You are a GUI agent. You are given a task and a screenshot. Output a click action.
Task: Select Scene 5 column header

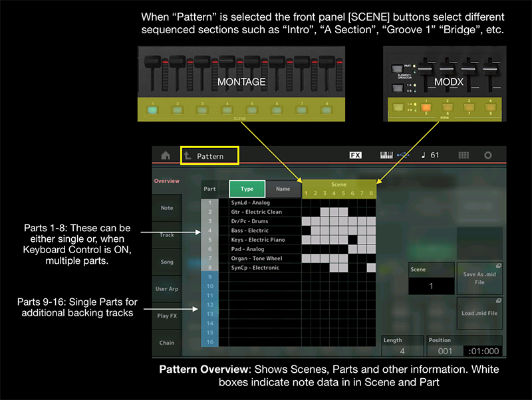coord(343,193)
